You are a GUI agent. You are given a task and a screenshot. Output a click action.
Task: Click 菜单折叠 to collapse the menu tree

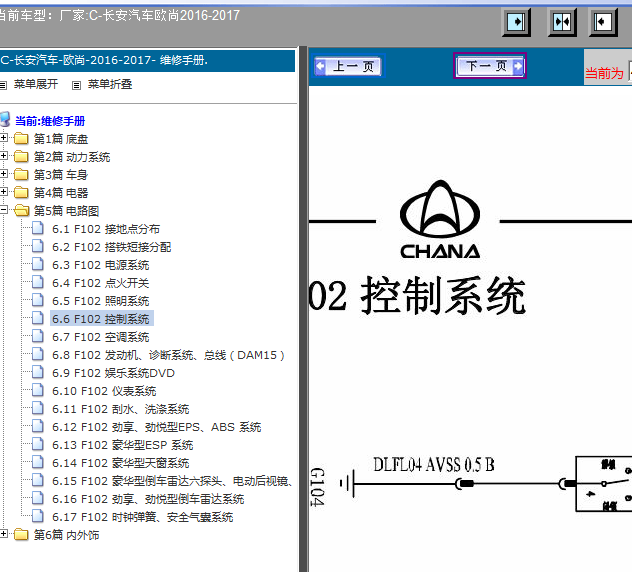tap(110, 84)
